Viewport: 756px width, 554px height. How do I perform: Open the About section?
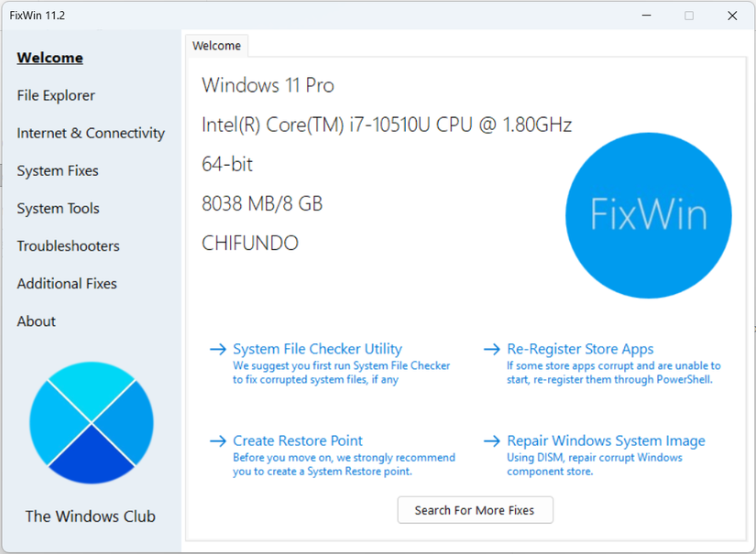(36, 320)
